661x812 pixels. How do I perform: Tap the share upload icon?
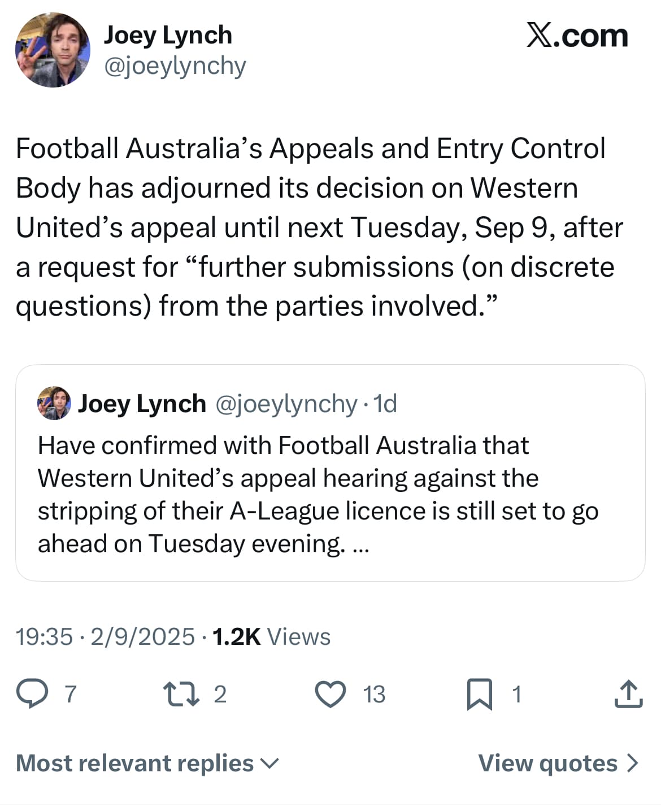(628, 694)
